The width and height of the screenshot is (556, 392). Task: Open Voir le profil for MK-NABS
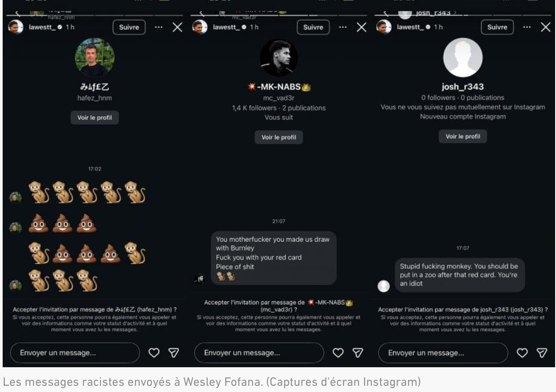(278, 137)
